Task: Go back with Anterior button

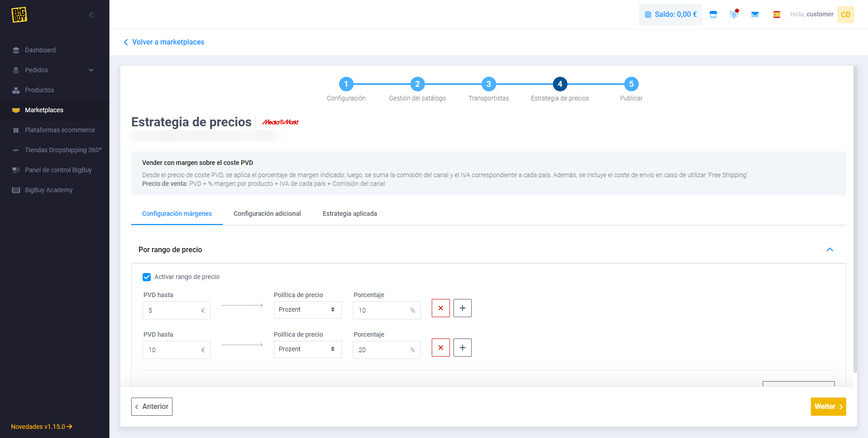Action: coord(152,407)
